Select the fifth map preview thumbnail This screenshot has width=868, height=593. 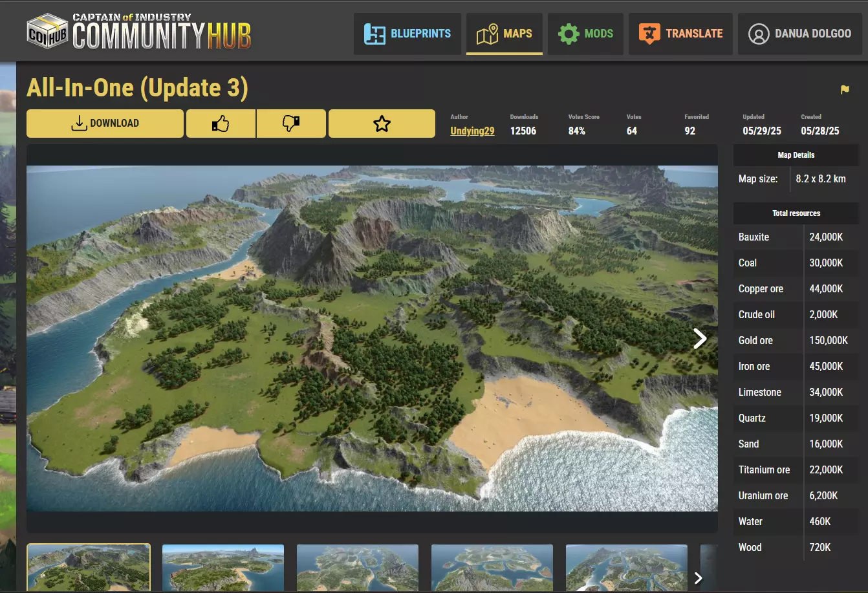point(627,568)
